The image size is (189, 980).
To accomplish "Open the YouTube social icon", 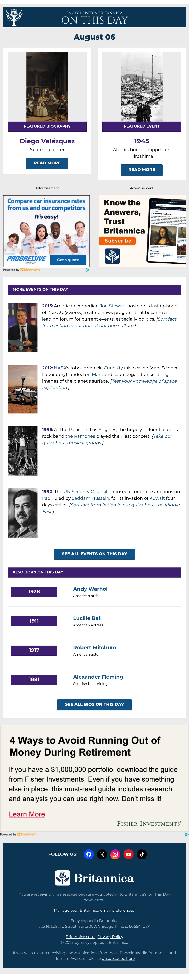I will (x=129, y=854).
